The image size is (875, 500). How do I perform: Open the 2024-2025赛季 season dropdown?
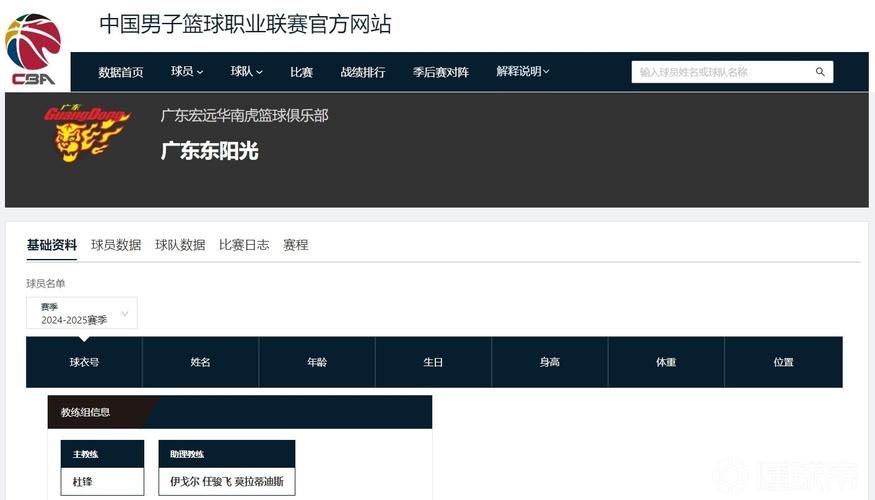tap(81, 313)
